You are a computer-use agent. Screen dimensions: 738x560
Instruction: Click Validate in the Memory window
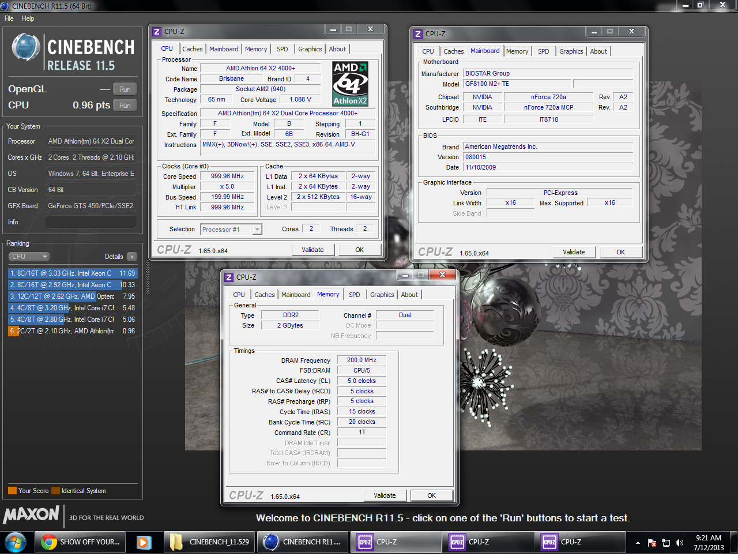tap(385, 495)
